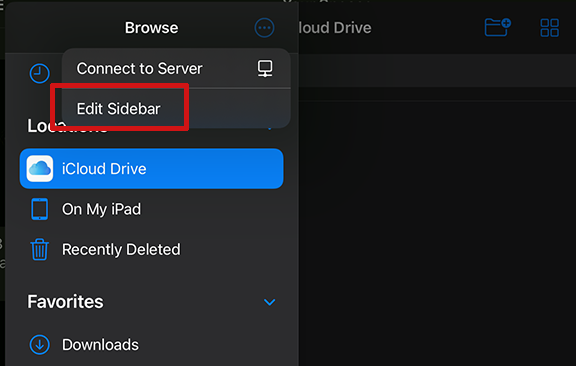Click the trash can icon
Screen dimensions: 576x366
pos(39,250)
